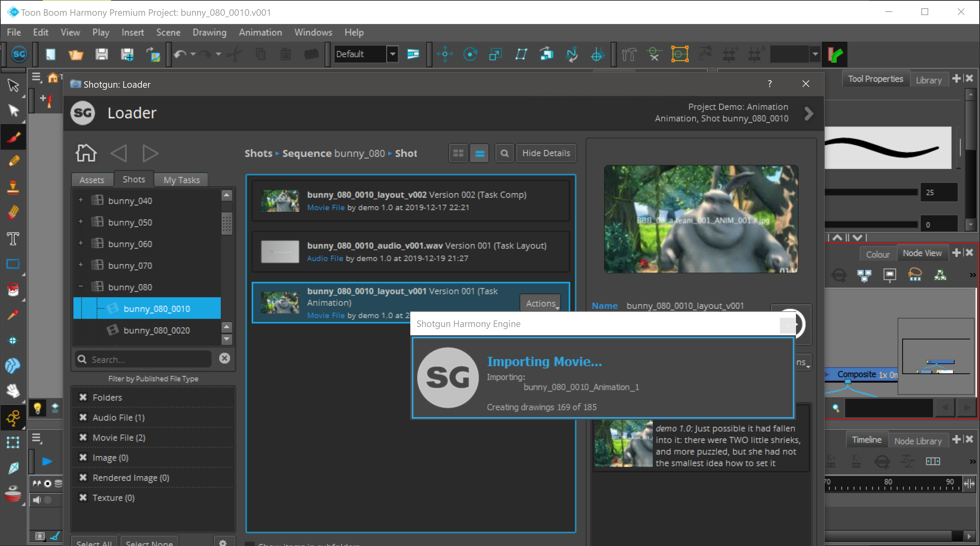Switch Loader to thumbnail grid view
The height and width of the screenshot is (546, 980).
click(x=458, y=153)
